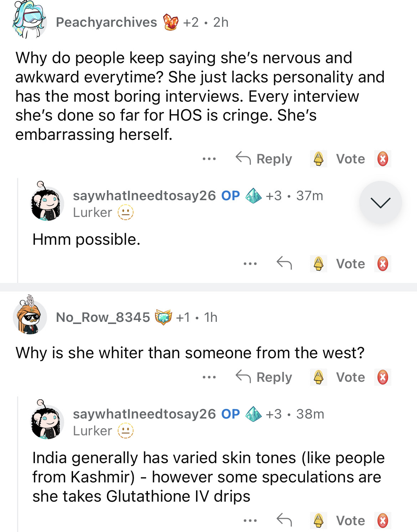The height and width of the screenshot is (532, 417).
Task: Upvote the Glutathione IV drips reply
Action: [318, 520]
